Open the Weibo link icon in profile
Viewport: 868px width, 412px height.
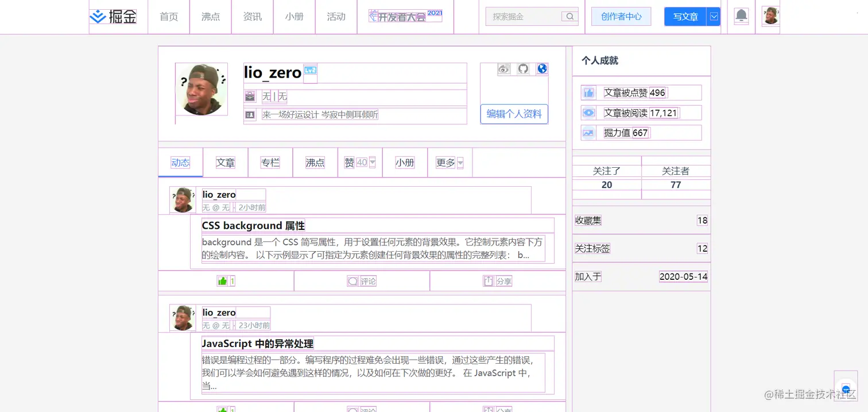503,69
